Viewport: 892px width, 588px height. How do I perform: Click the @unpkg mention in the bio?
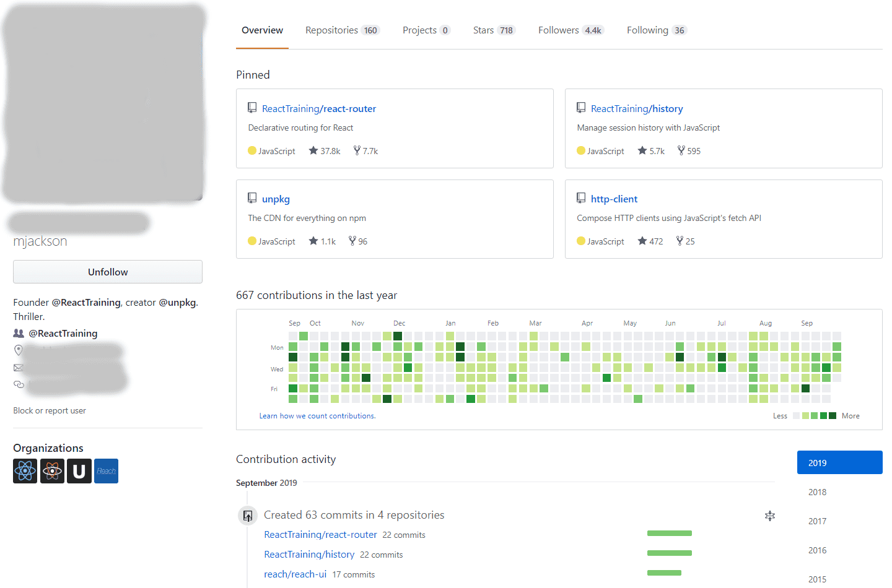pos(177,302)
